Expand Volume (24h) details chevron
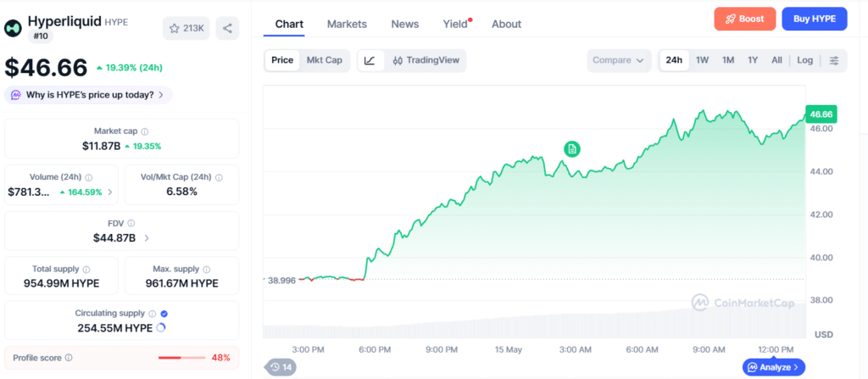 click(x=109, y=192)
